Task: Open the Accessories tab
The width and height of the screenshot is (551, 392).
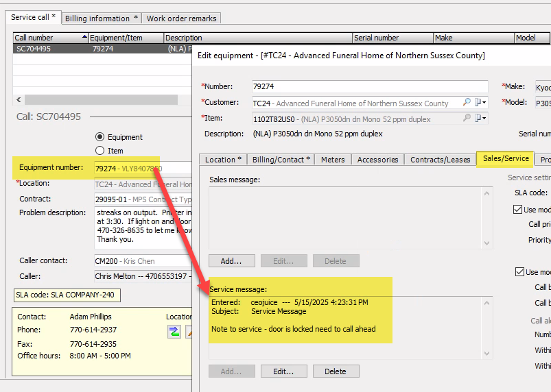Action: (x=377, y=160)
